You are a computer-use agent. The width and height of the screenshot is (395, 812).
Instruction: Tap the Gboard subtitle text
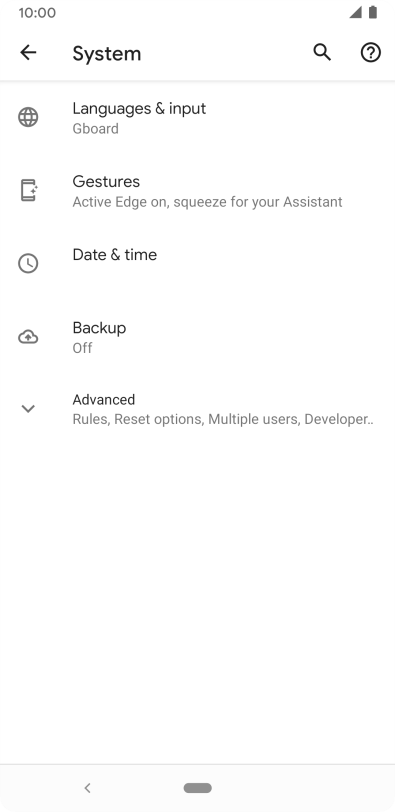(95, 128)
